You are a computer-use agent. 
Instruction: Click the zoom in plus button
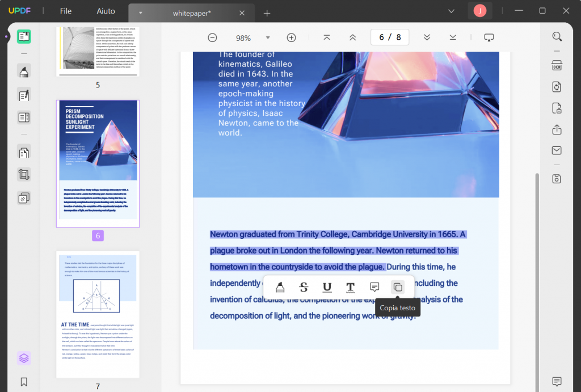pos(291,37)
